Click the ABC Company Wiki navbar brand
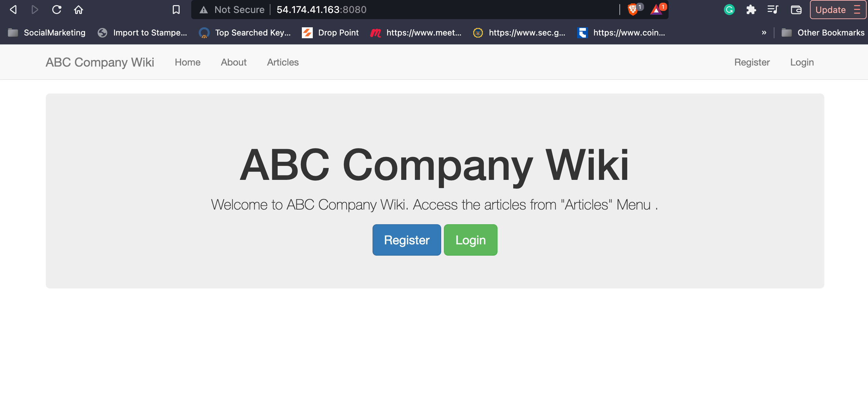868x400 pixels. pos(100,62)
